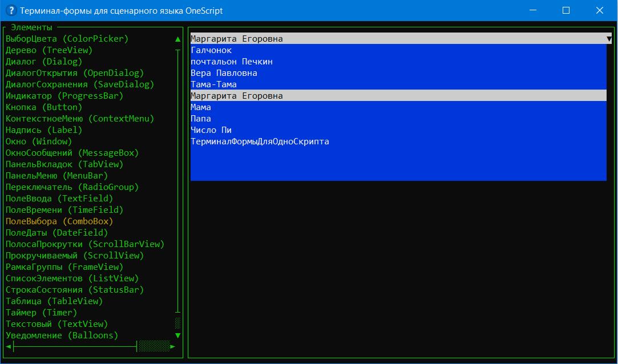The height and width of the screenshot is (364, 618).
Task: Select ПолеВвода (TextField) item
Action: pos(59,199)
